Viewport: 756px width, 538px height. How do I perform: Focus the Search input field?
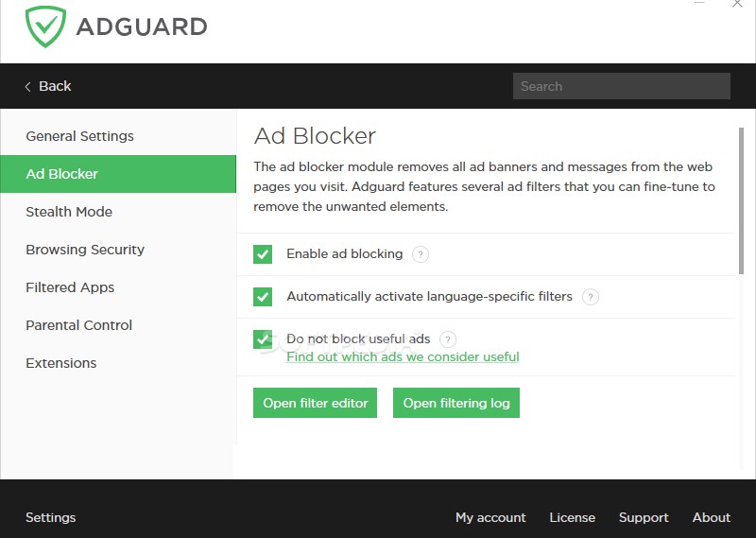click(x=622, y=86)
